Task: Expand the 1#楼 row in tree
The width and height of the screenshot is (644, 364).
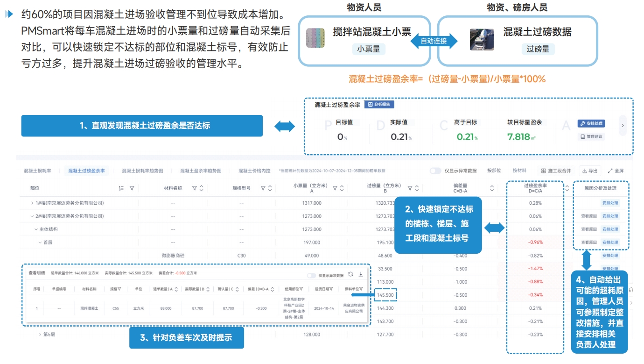Action: pos(32,203)
